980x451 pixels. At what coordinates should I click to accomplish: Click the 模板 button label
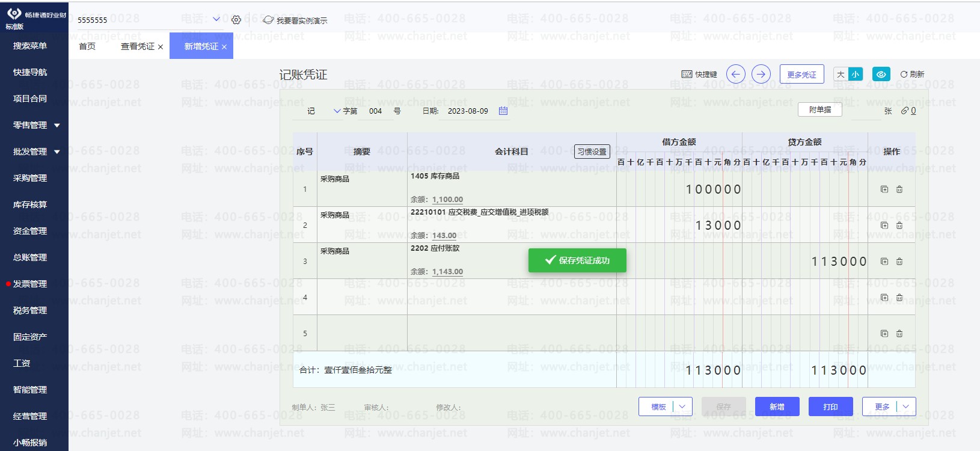pos(658,407)
